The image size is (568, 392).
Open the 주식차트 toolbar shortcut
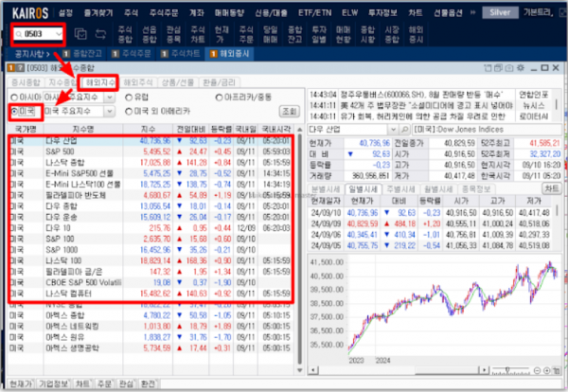(x=198, y=34)
